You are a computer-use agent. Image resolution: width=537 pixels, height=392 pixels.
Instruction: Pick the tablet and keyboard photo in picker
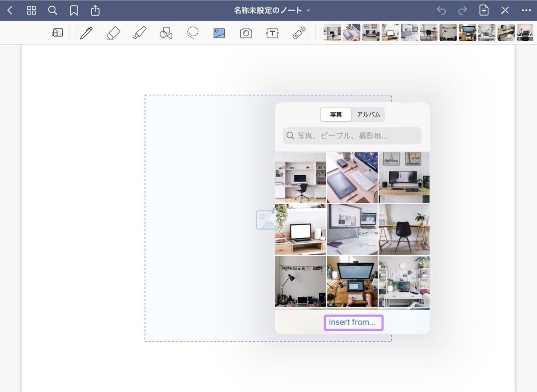click(x=352, y=177)
